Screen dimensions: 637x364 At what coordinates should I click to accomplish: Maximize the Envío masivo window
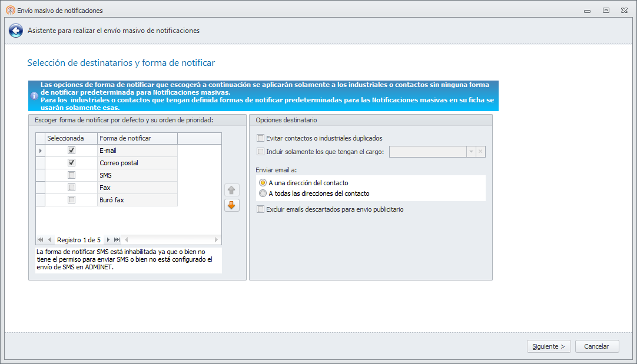(606, 10)
